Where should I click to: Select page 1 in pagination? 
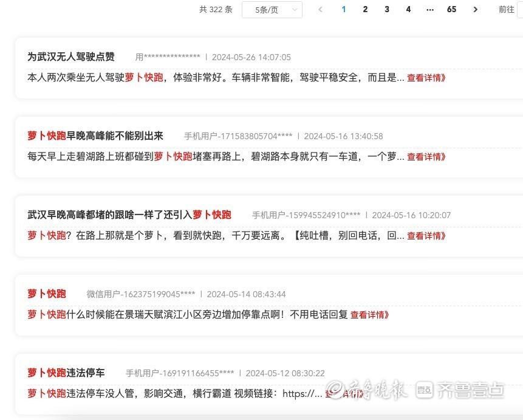(x=344, y=10)
